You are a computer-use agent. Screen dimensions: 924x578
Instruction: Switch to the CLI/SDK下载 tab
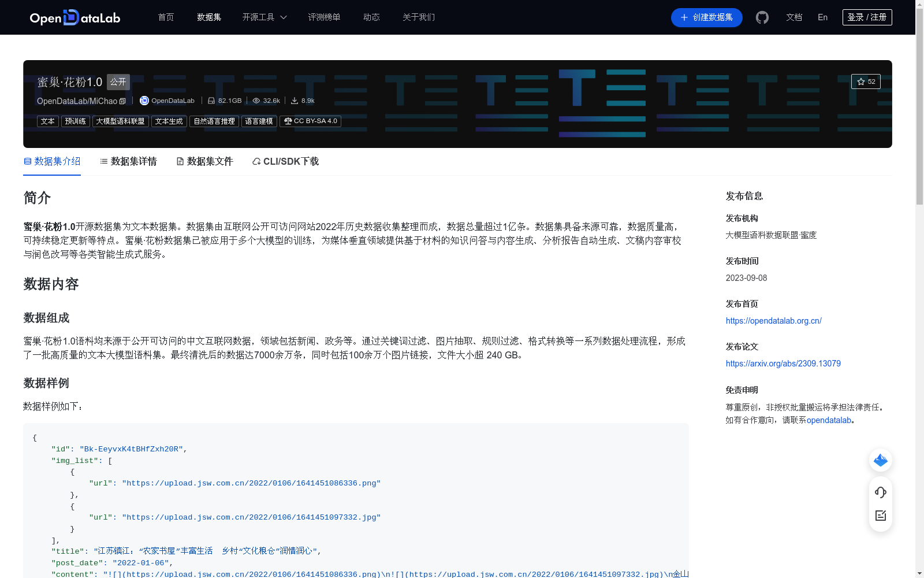285,161
